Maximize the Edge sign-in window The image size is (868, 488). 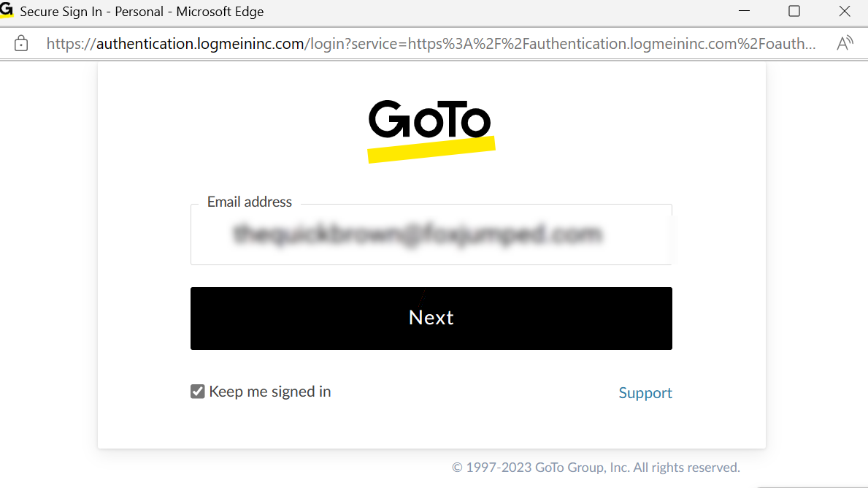[794, 11]
